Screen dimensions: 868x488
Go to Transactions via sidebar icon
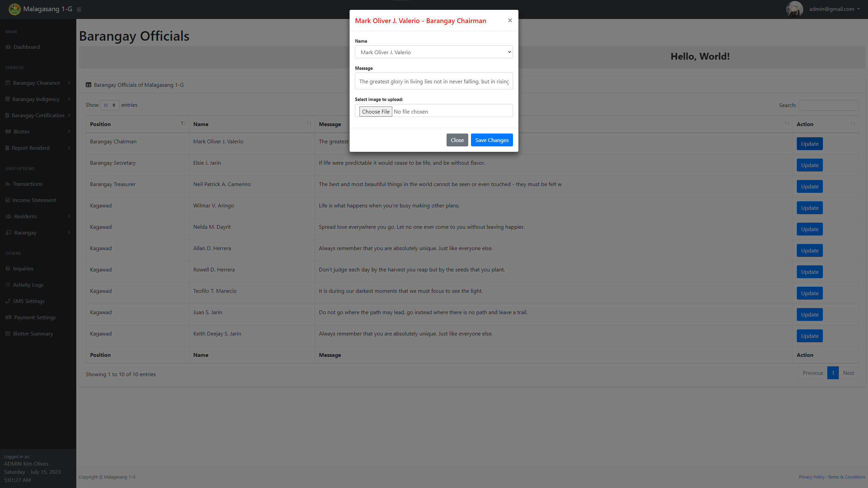(27, 184)
